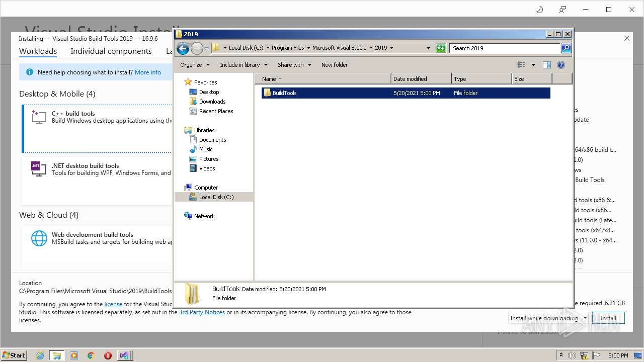Open the Organize menu
This screenshot has width=644, height=362.
195,65
